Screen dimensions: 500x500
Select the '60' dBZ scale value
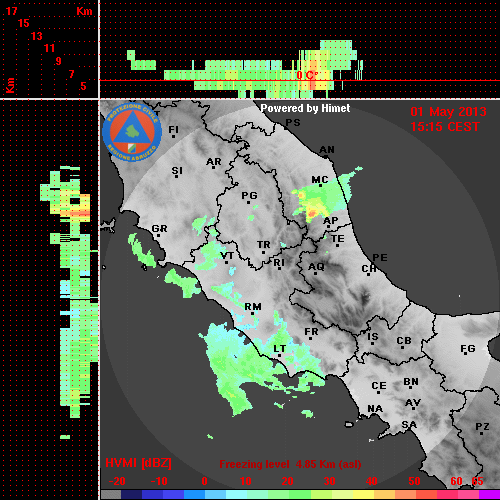pyautogui.click(x=456, y=481)
